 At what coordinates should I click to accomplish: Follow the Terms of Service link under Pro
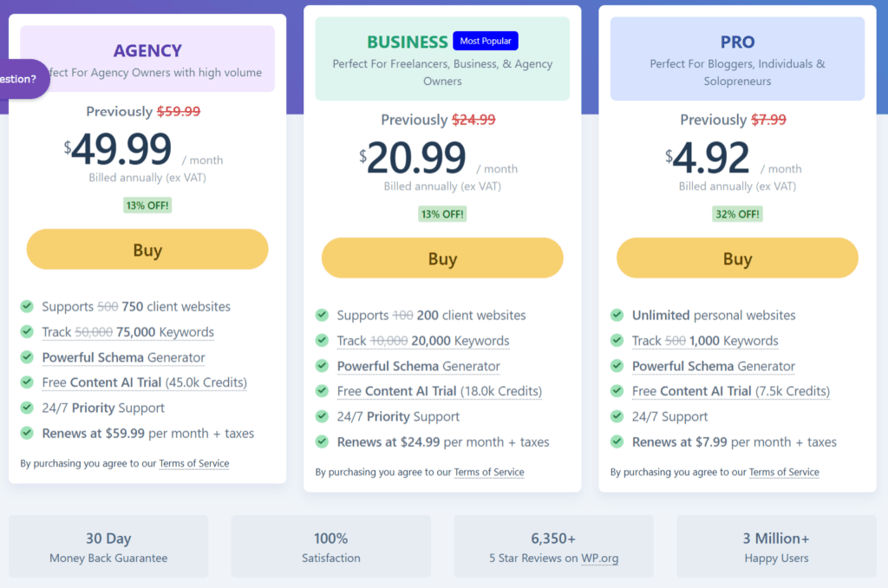click(x=784, y=472)
